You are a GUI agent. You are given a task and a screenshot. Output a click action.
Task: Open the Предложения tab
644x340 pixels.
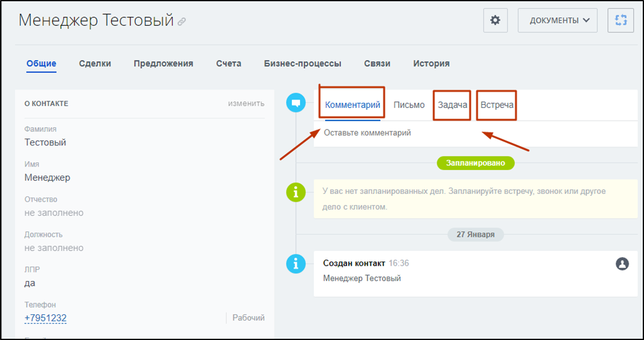[163, 63]
